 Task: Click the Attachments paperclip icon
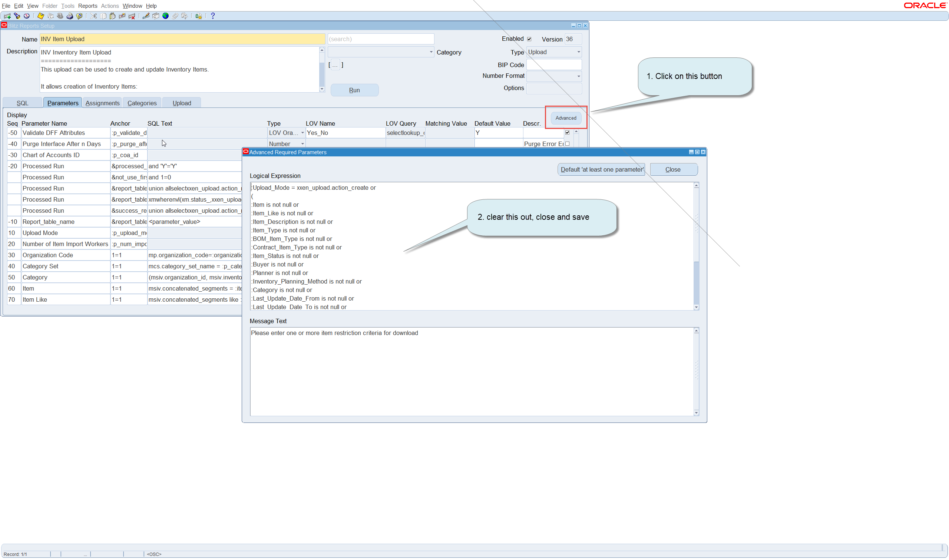point(175,16)
